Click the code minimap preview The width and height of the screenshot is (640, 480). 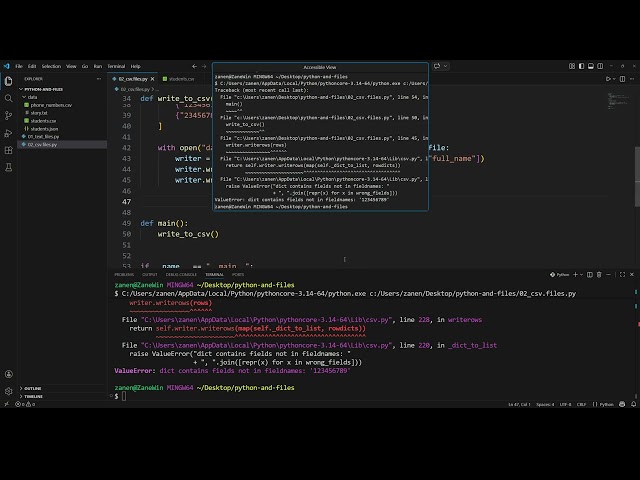(619, 101)
